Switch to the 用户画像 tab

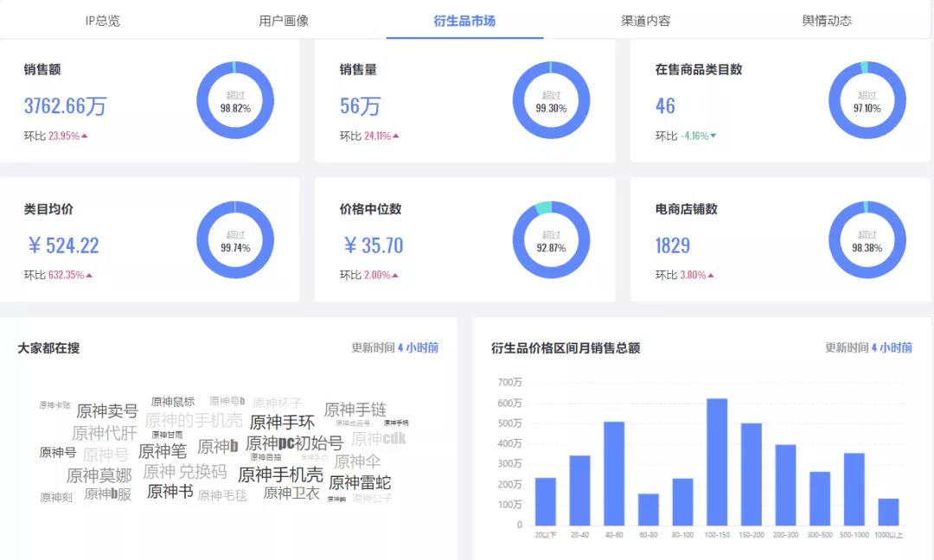tap(284, 21)
